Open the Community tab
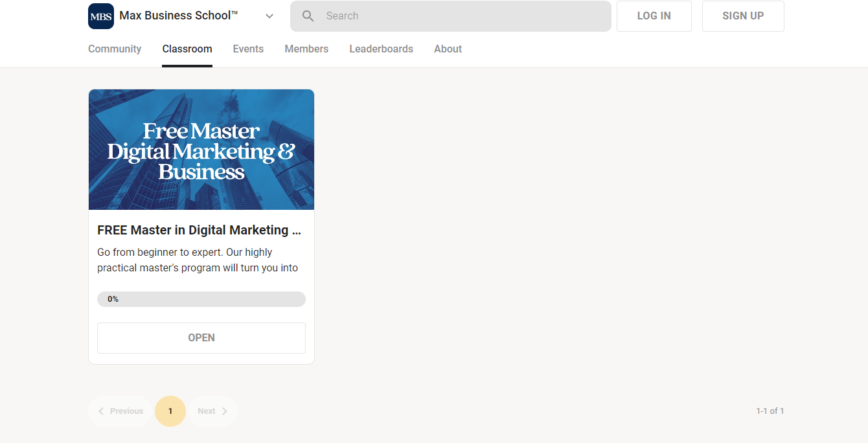 click(115, 49)
